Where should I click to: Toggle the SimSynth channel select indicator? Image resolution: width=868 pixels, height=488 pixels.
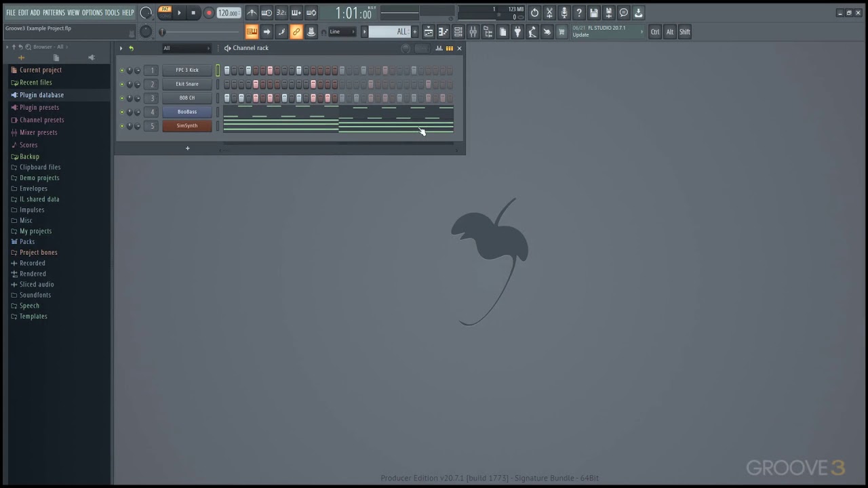[218, 126]
